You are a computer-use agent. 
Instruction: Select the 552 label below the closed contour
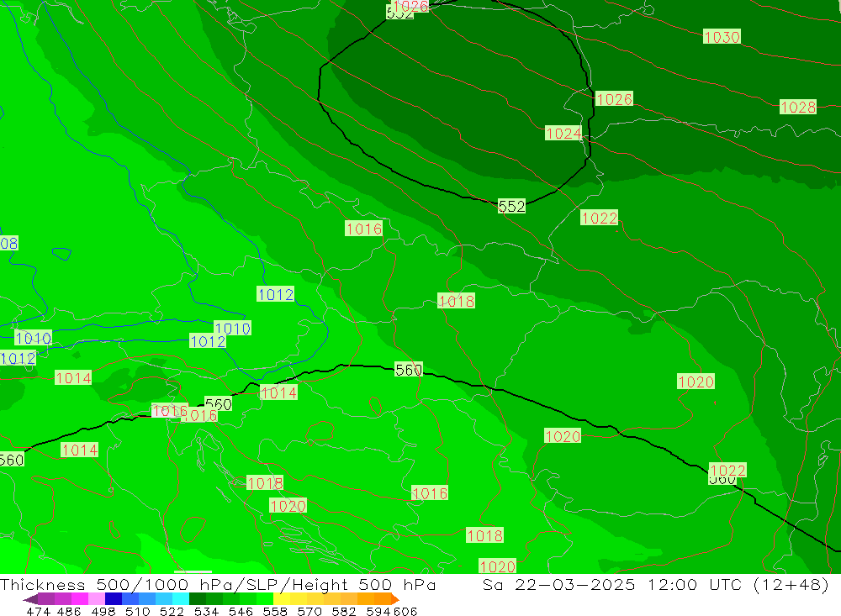tap(511, 206)
